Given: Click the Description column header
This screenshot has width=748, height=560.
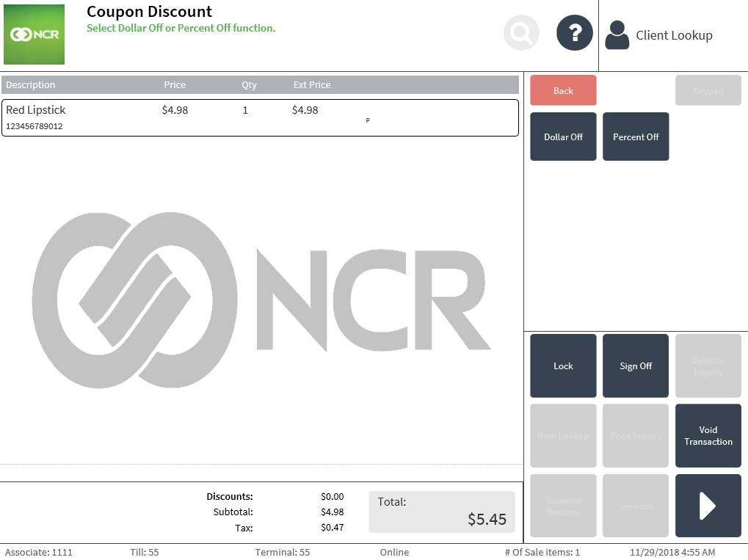Looking at the screenshot, I should pos(31,85).
